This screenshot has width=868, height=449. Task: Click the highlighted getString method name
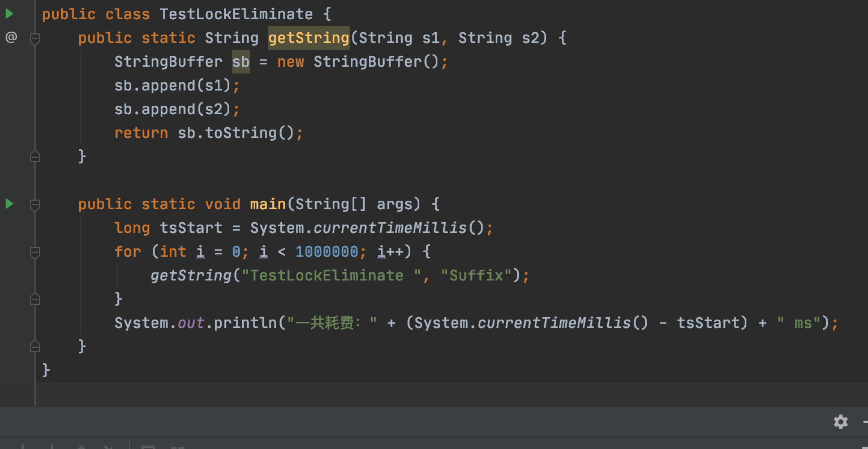pyautogui.click(x=309, y=38)
